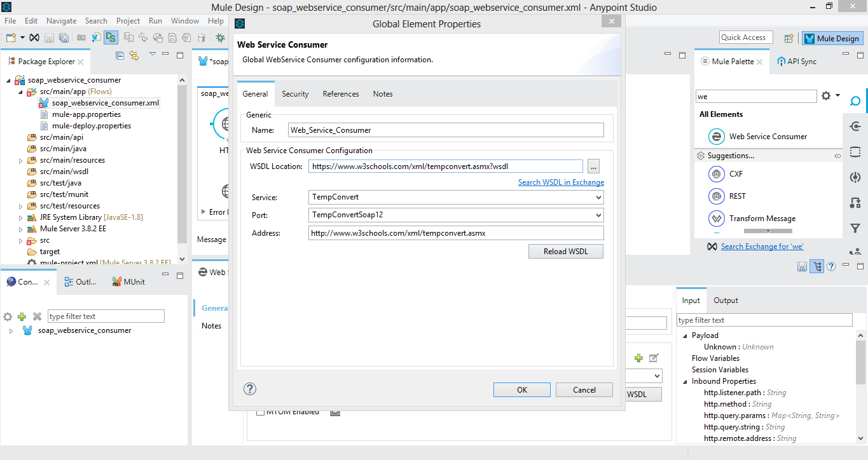The image size is (868, 460).
Task: Click the WSDL Location browse button
Action: [593, 166]
